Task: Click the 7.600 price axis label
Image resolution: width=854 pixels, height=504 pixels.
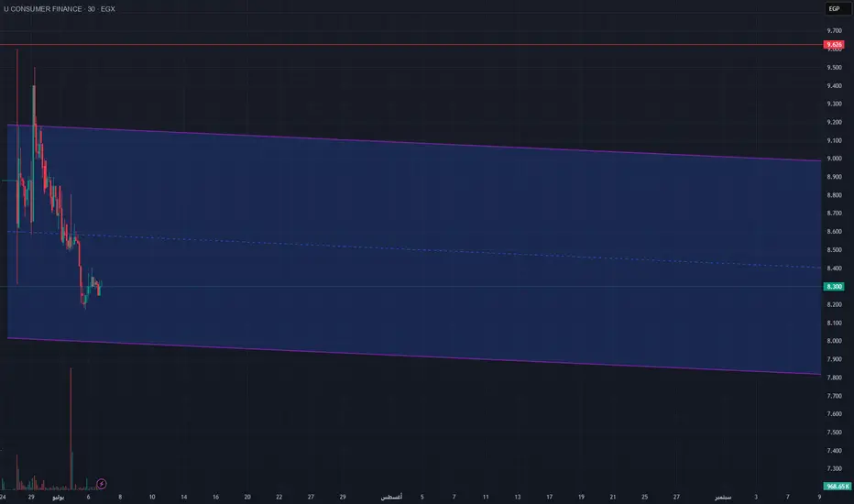Action: [x=834, y=414]
